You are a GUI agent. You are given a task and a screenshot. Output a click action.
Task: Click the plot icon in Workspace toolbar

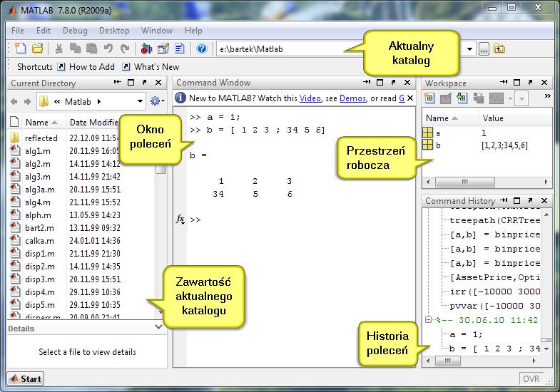(496, 98)
